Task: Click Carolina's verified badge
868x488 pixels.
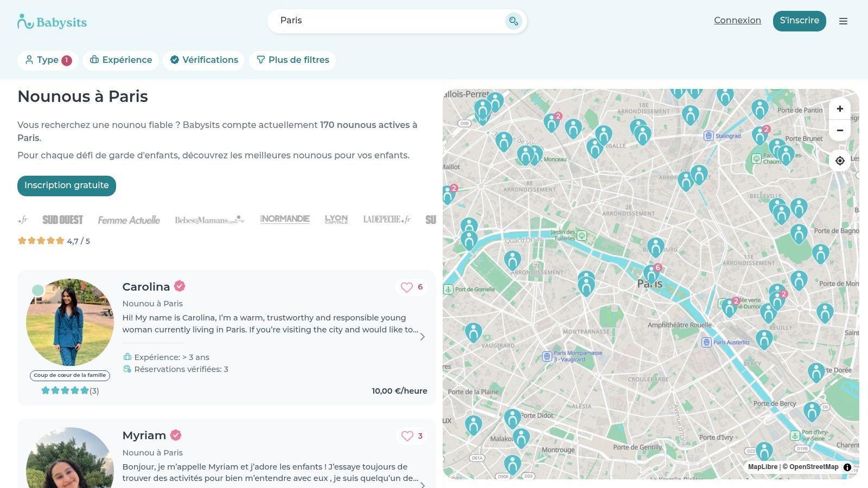Action: point(180,286)
